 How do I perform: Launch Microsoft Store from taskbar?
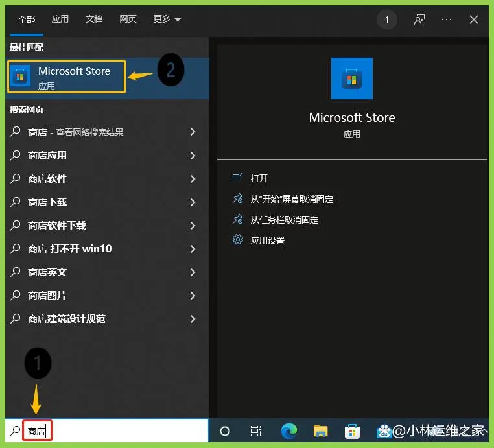pos(352,430)
